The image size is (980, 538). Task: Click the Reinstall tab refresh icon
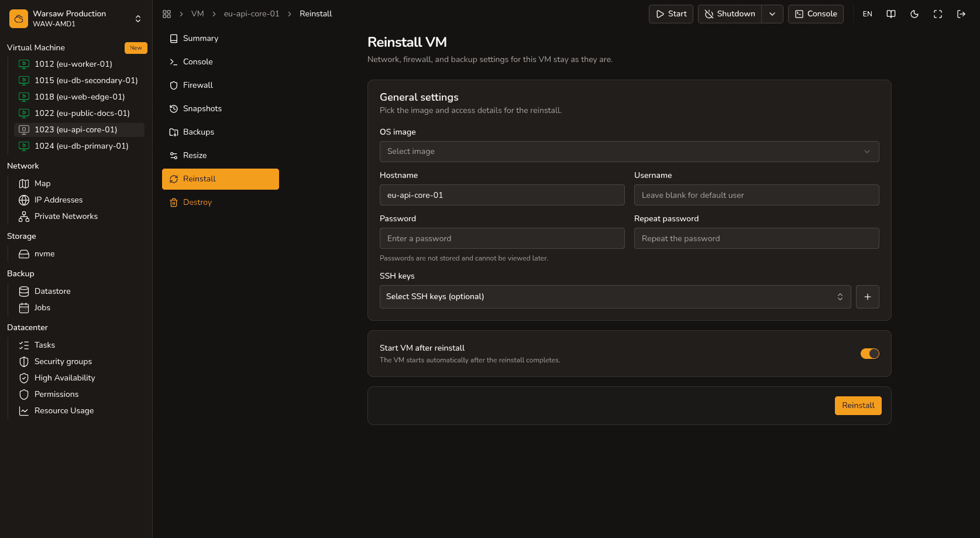[174, 179]
